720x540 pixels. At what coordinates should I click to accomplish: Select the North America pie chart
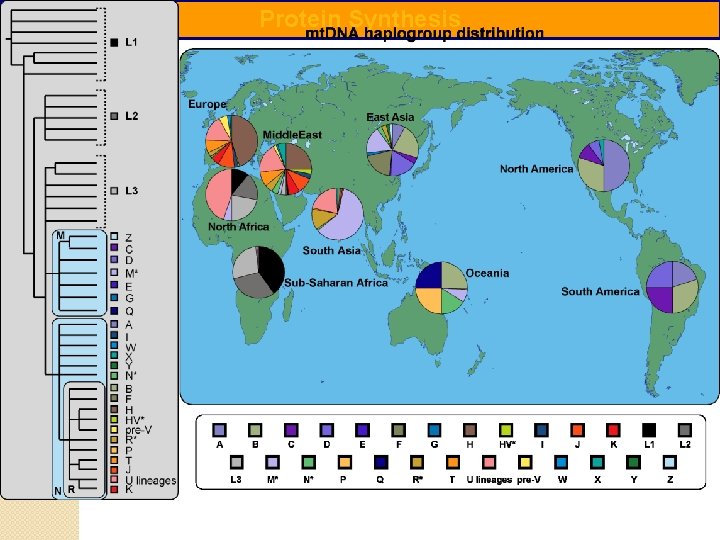(x=603, y=165)
